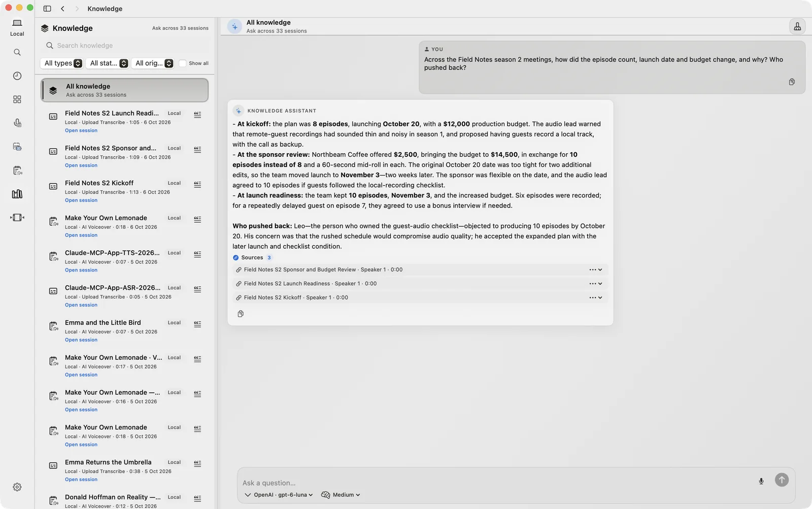The image size is (812, 509).
Task: Toggle the sidebar panel icon in title bar
Action: 47,9
